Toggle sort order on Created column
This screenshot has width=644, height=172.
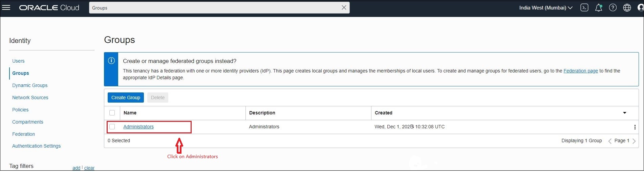point(625,113)
